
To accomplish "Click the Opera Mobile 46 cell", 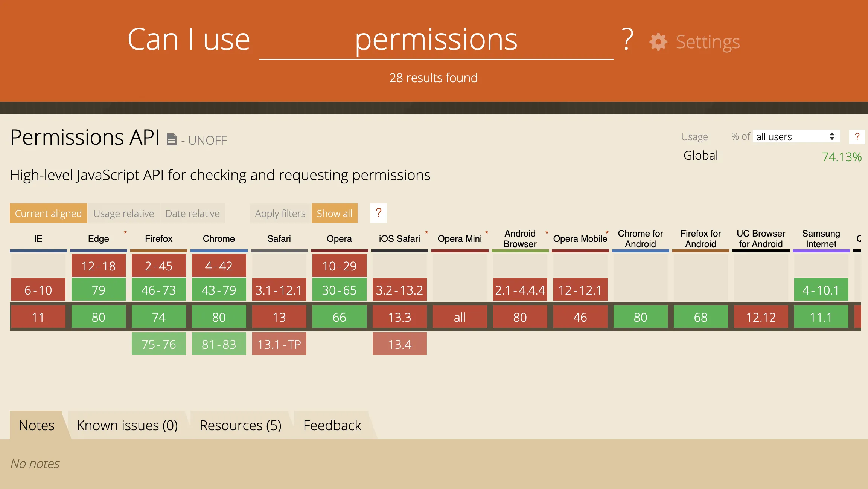I will click(x=580, y=317).
